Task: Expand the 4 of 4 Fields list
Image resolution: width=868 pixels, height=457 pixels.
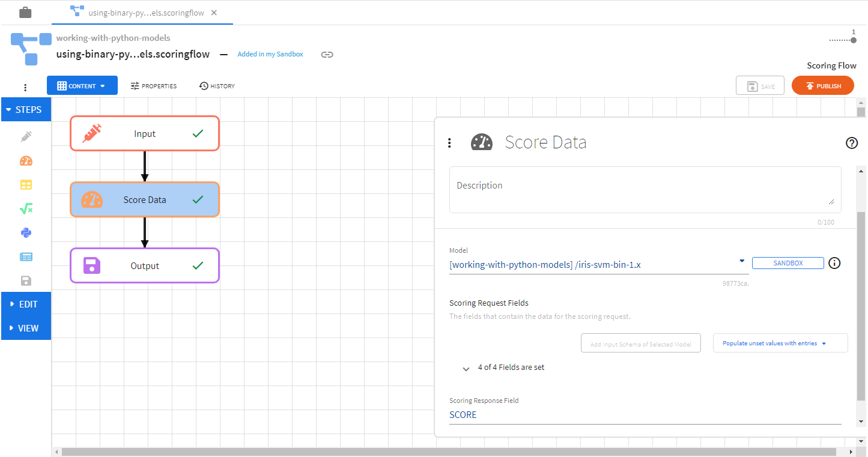Action: (466, 369)
